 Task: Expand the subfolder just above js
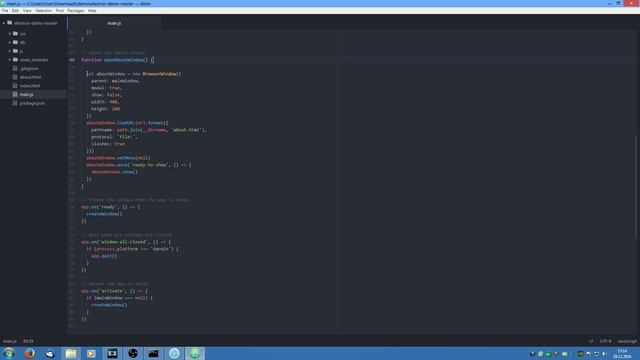10,42
